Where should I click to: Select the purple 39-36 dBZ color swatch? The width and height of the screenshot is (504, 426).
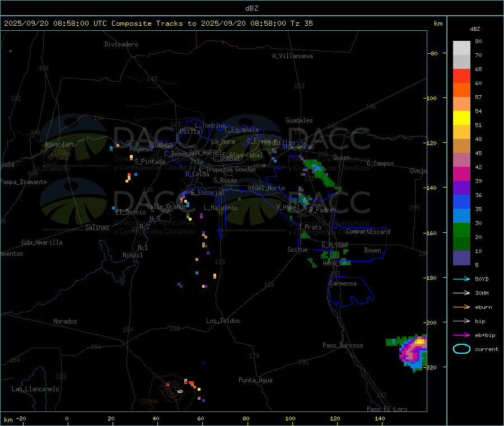click(461, 188)
